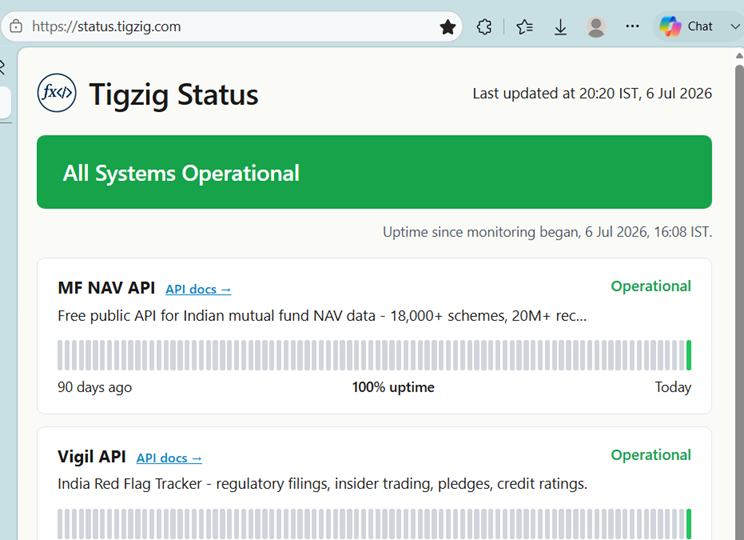744x540 pixels.
Task: Open Vigil API docs link
Action: [x=169, y=458]
